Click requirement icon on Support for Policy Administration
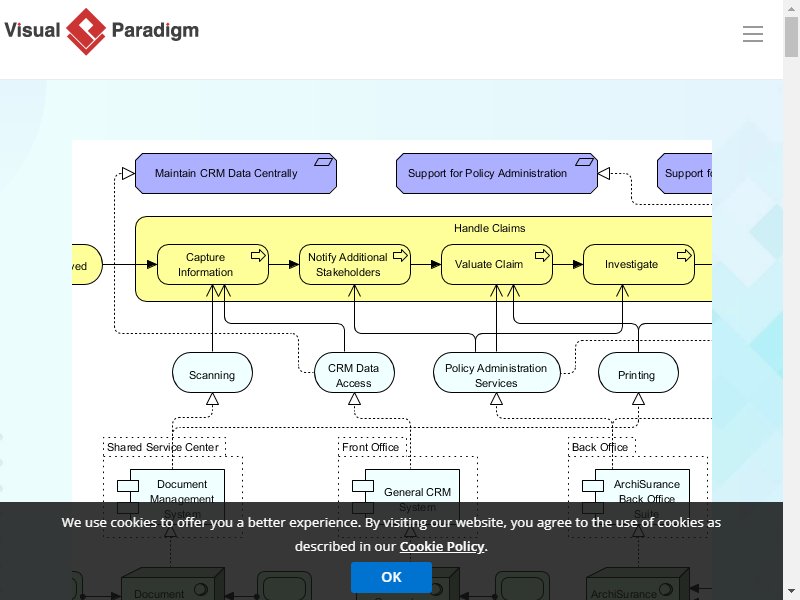This screenshot has width=800, height=600. (584, 162)
